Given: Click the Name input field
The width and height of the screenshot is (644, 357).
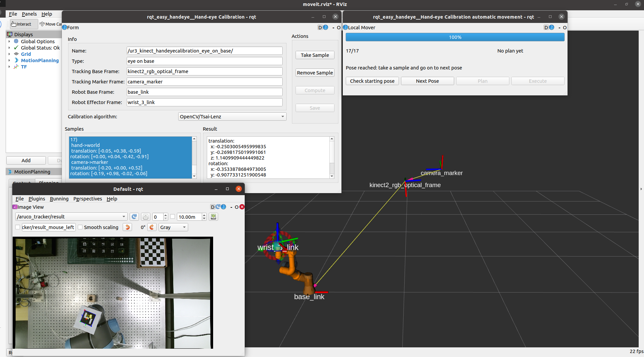Looking at the screenshot, I should coord(204,51).
